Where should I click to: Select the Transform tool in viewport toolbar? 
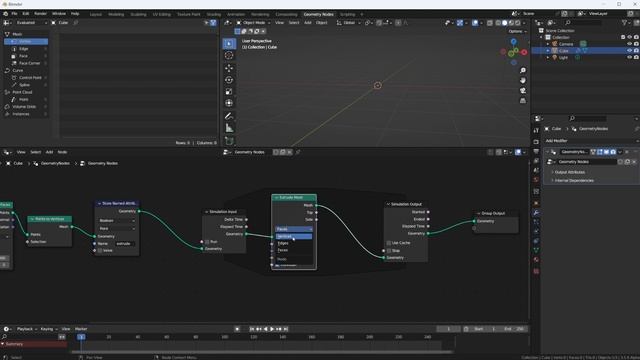tap(229, 103)
